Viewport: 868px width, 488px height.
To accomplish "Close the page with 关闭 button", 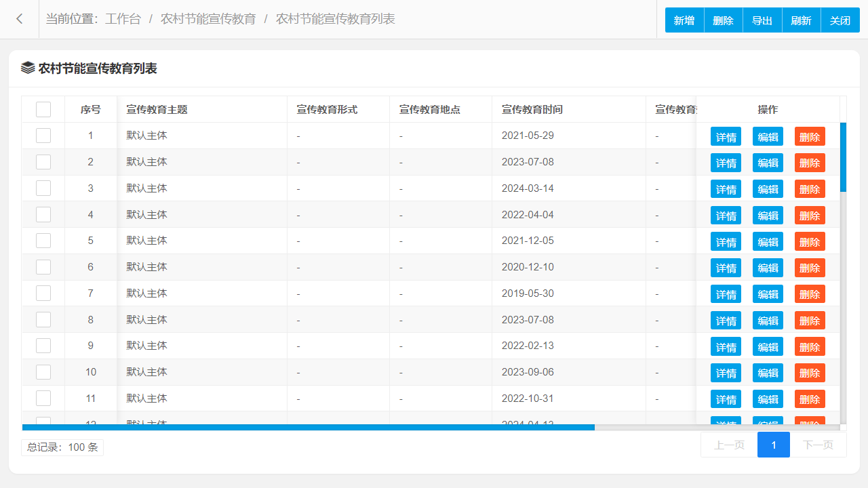I will tap(840, 20).
